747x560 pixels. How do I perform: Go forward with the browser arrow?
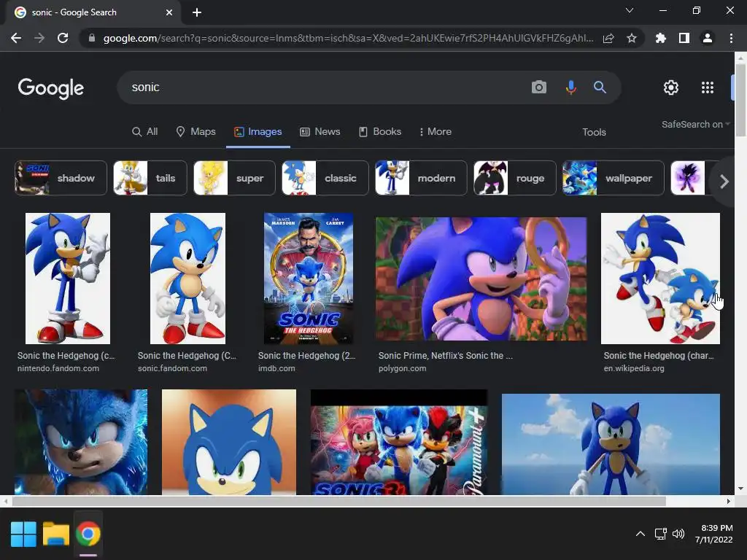tap(39, 38)
